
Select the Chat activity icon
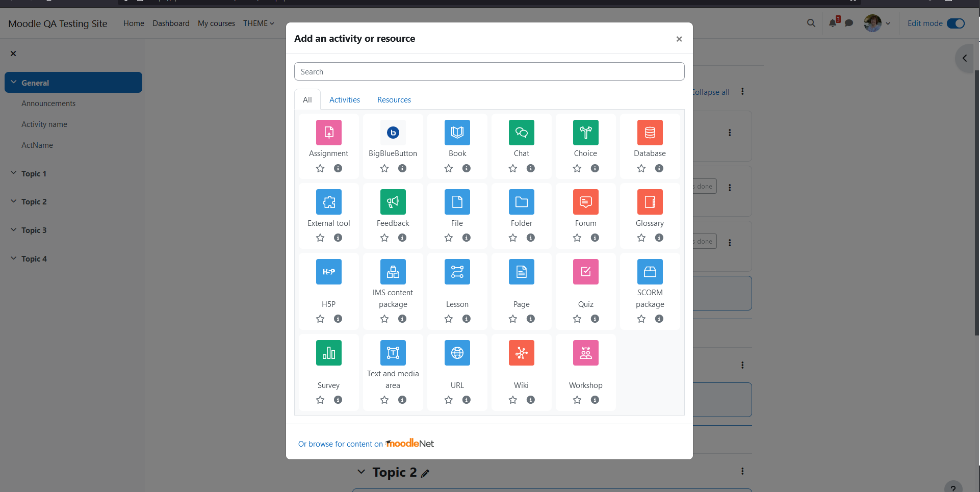522,133
